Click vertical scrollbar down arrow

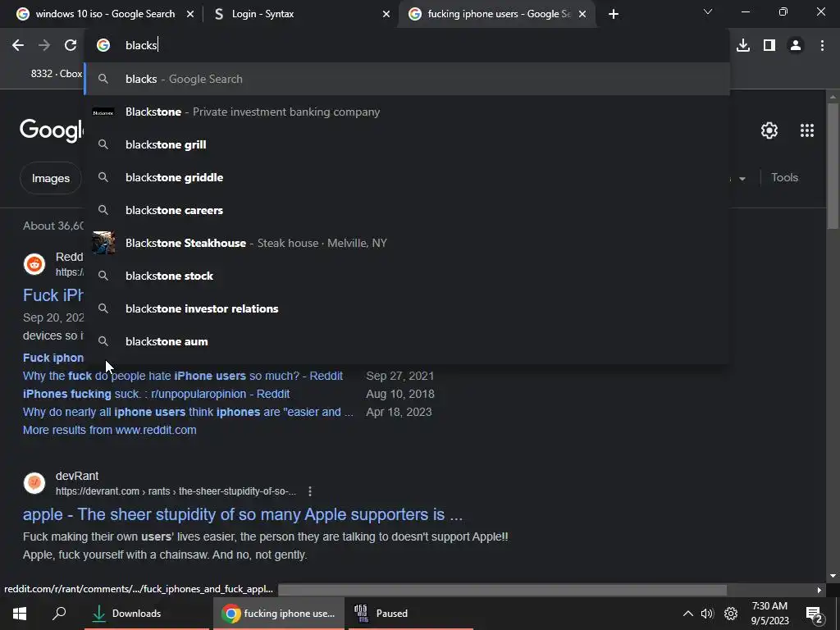coord(833,577)
